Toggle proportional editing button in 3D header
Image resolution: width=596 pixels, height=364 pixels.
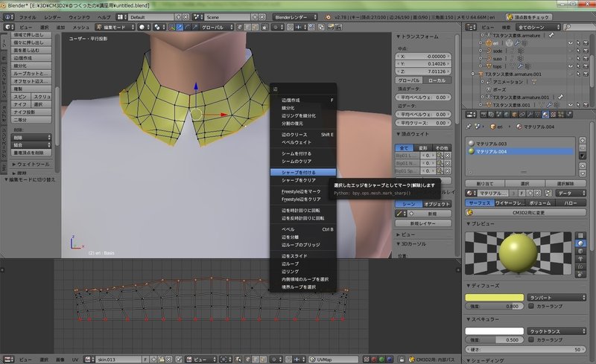(279, 28)
